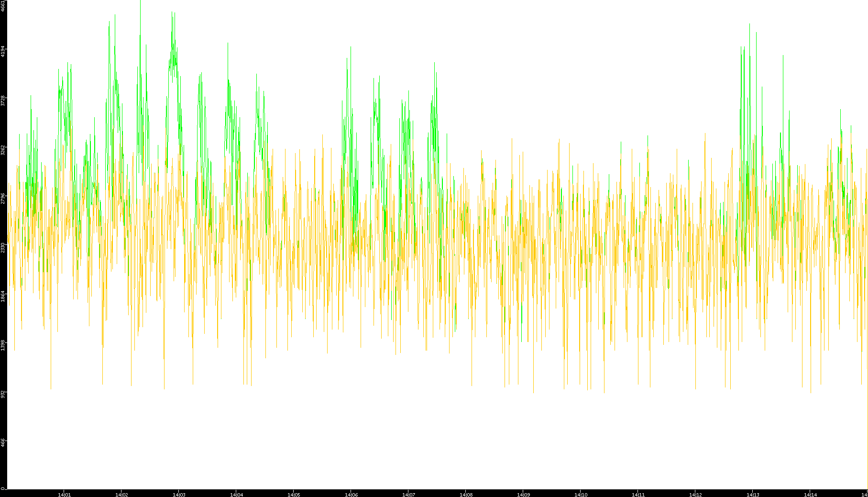Click the 1398 label on the vertical axis
Image resolution: width=868 pixels, height=497 pixels.
pos(3,345)
